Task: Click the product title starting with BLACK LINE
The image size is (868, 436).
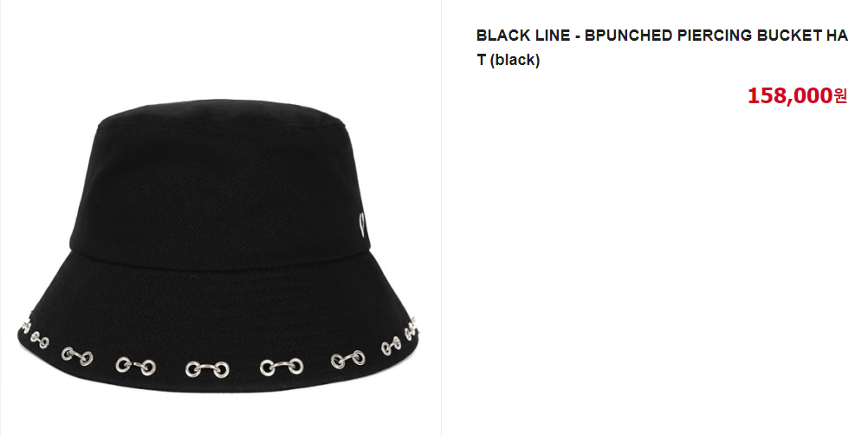Action: click(662, 48)
